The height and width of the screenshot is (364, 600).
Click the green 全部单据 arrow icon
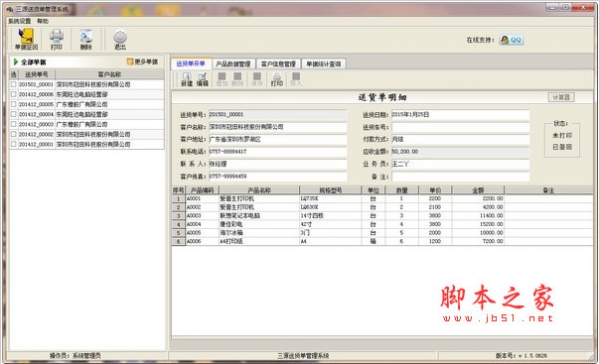click(x=16, y=62)
